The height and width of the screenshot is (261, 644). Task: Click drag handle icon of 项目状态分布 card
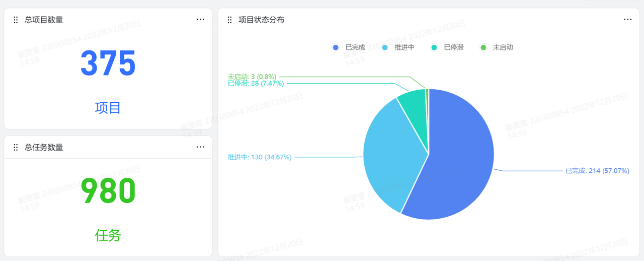(229, 20)
